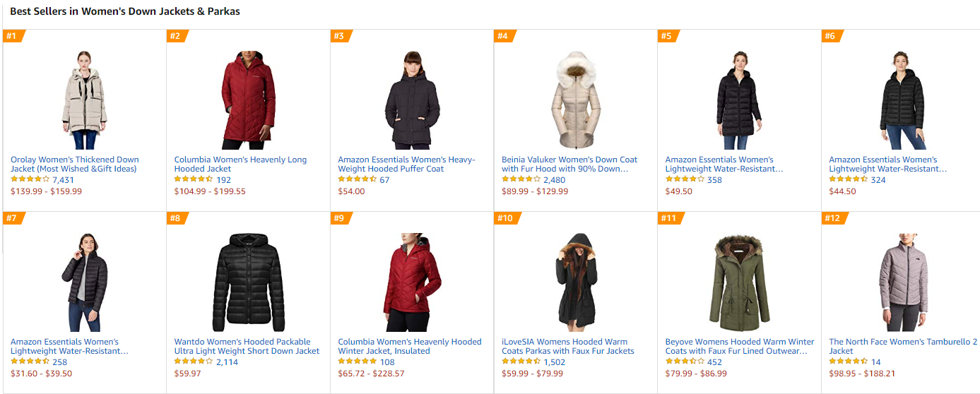Image resolution: width=980 pixels, height=394 pixels.
Task: Click the #1 rank badge
Action: [x=12, y=36]
